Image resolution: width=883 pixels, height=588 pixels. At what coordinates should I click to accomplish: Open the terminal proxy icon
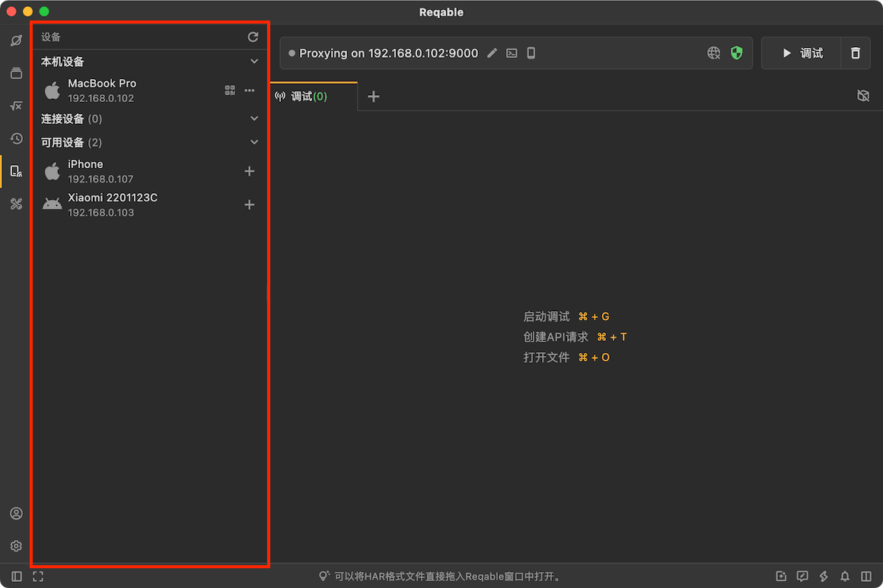tap(512, 53)
